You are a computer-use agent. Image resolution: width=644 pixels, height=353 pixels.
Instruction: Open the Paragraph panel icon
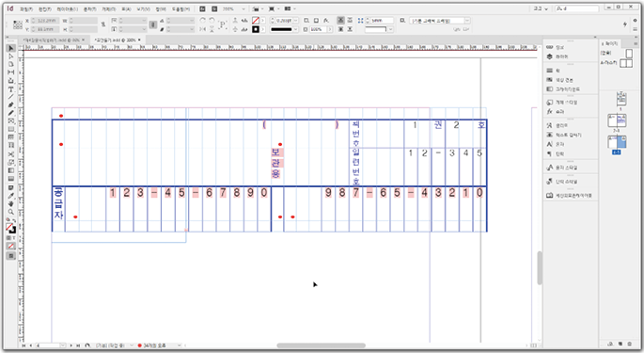point(550,153)
